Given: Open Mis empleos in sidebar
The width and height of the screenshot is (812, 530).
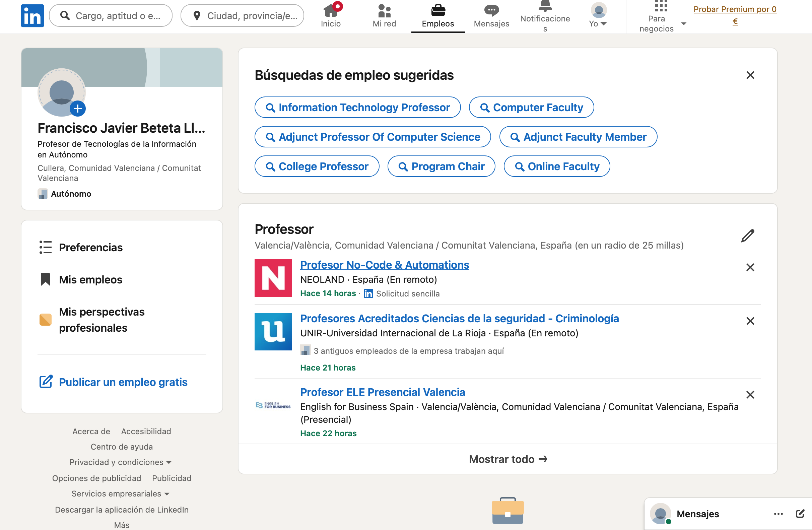Looking at the screenshot, I should 90,279.
